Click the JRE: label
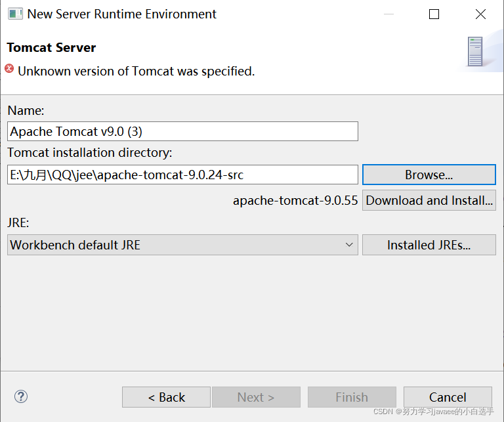 click(18, 222)
